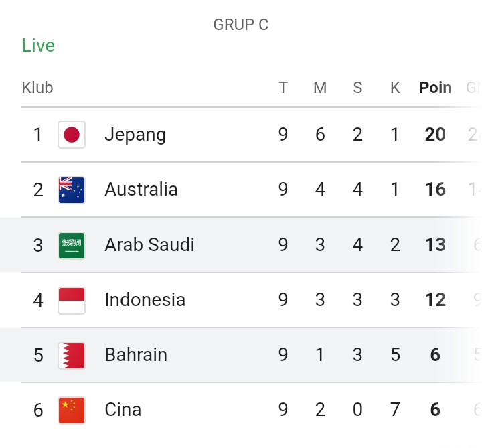Image resolution: width=482 pixels, height=448 pixels.
Task: Click Jepang's 20 points value
Action: 435,135
